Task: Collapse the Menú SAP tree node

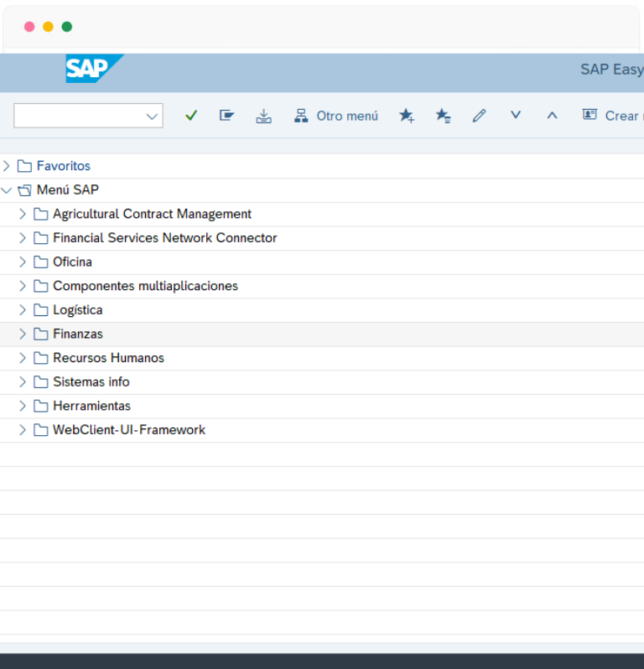Action: [7, 190]
